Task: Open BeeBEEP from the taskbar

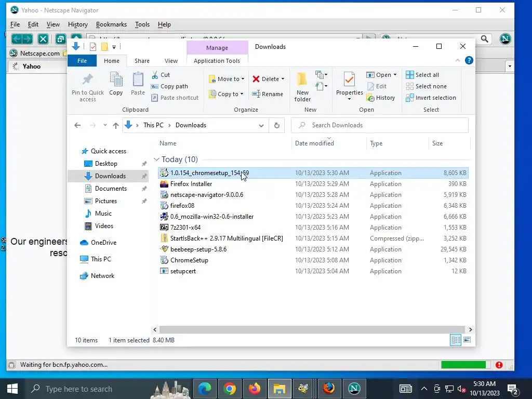Action: click(x=303, y=389)
